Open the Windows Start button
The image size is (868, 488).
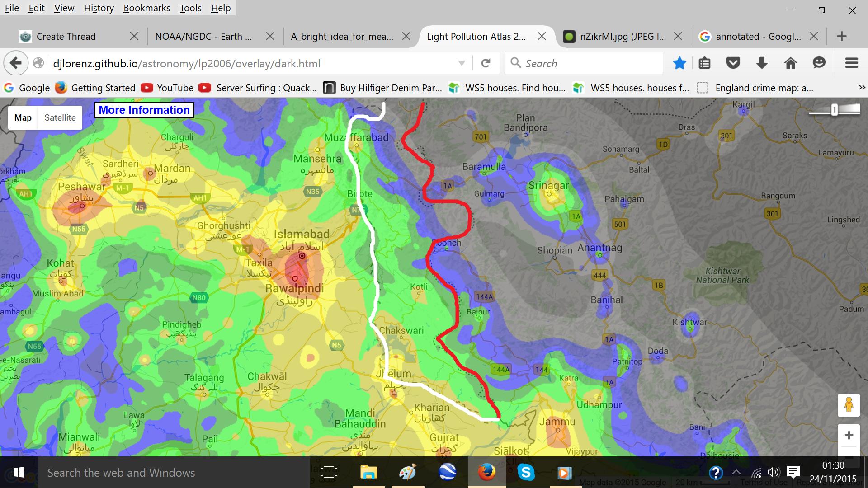[19, 473]
